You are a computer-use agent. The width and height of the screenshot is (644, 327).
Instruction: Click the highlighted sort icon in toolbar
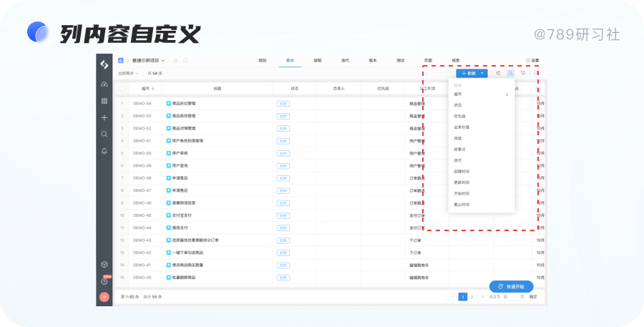(x=510, y=73)
